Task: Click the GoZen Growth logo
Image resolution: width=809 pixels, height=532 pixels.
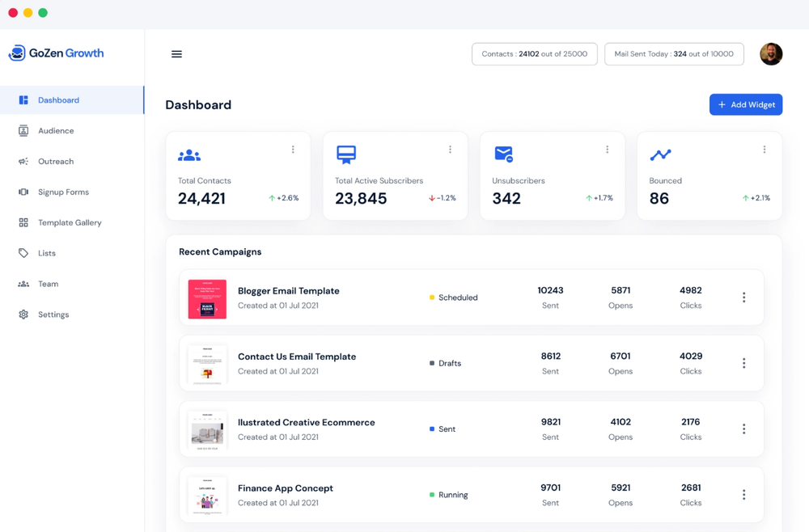Action: (x=57, y=53)
